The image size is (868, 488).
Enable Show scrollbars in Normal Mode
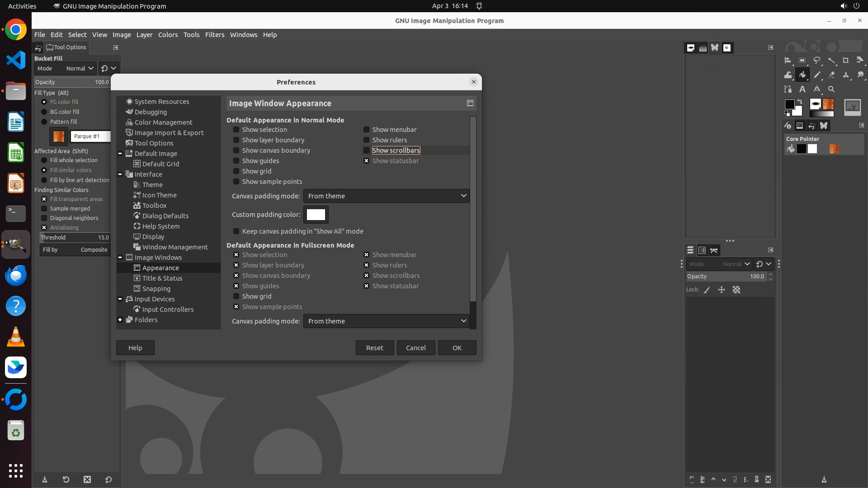pos(366,150)
